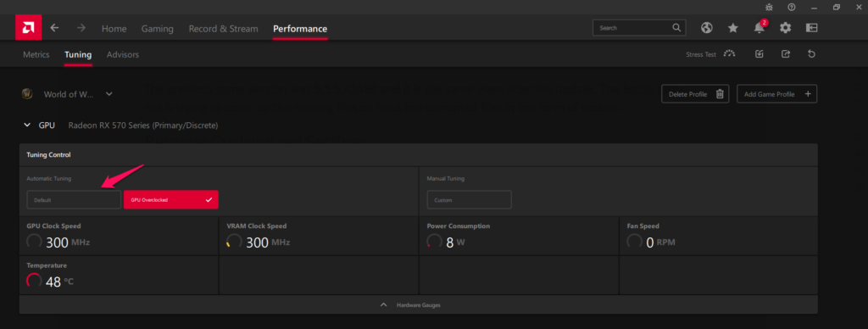Click the Automatic Tuning label
Image resolution: width=868 pixels, height=329 pixels.
point(48,179)
